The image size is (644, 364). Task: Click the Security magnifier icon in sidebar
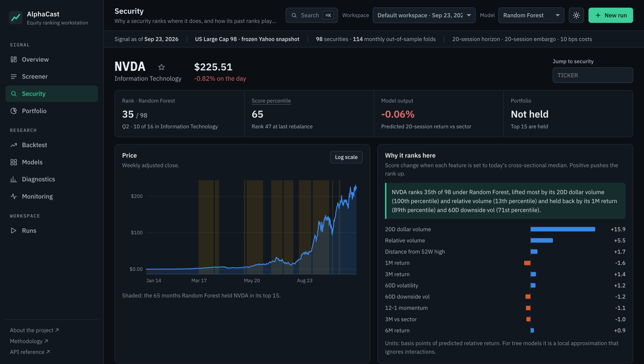[14, 94]
